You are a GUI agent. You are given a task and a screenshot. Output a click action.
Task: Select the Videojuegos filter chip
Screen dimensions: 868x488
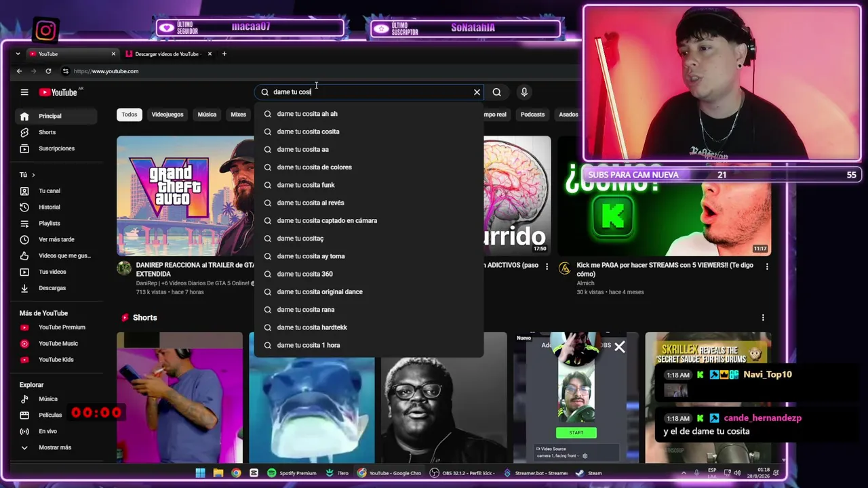[167, 115]
